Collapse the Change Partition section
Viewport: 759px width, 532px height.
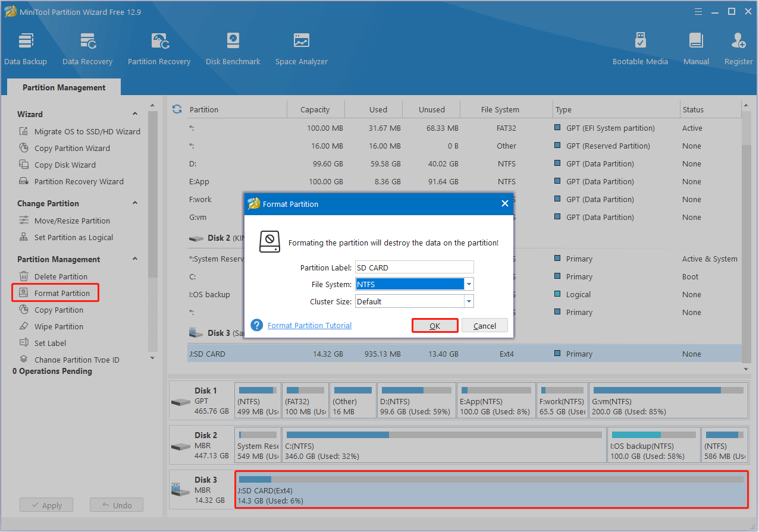pos(135,203)
